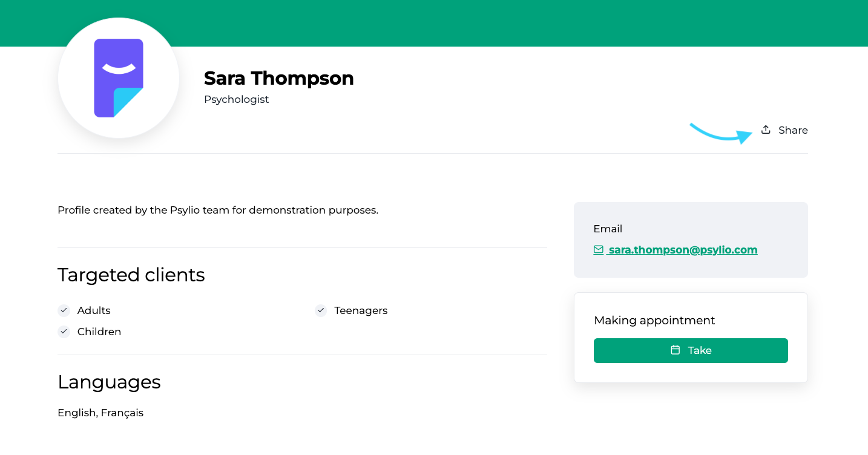
Task: Open sara.thompson@psylio.com email link
Action: [683, 250]
